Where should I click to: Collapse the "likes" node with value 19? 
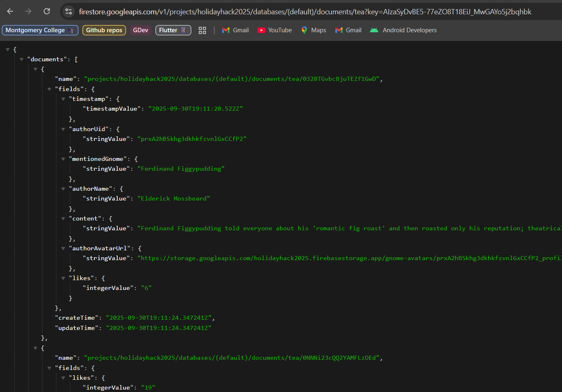click(63, 378)
